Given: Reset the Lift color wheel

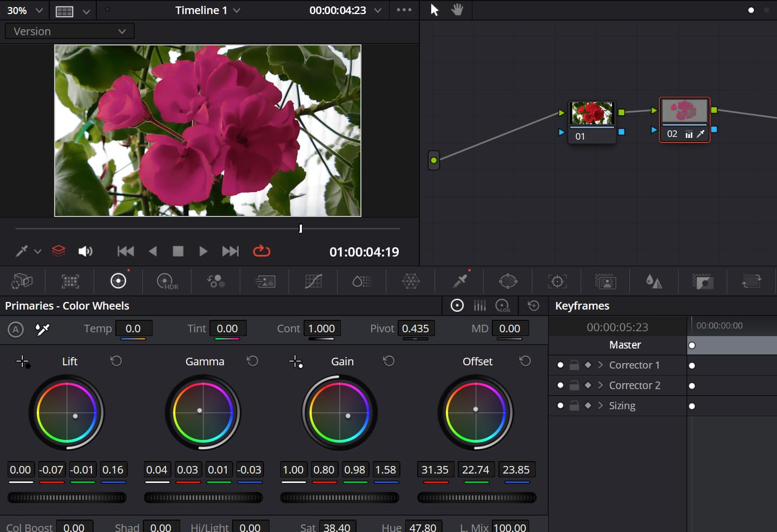Looking at the screenshot, I should click(x=116, y=361).
